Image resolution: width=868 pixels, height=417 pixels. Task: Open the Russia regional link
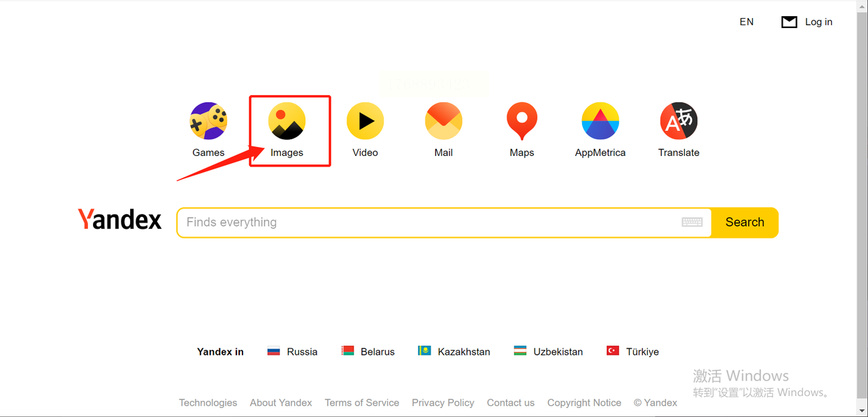pyautogui.click(x=302, y=352)
